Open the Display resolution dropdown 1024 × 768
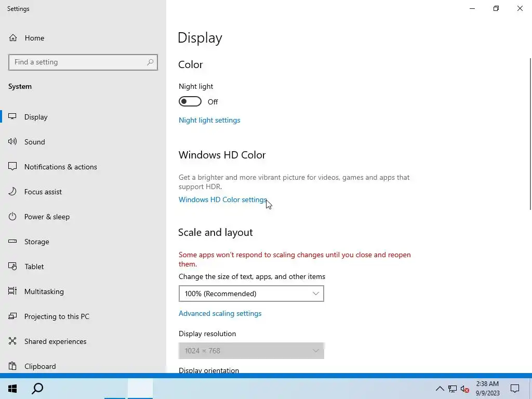The width and height of the screenshot is (532, 399). [x=251, y=351]
